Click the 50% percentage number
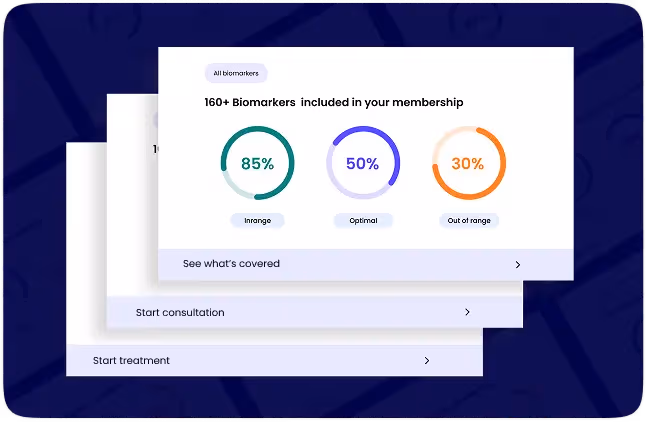This screenshot has height=422, width=647. [363, 164]
